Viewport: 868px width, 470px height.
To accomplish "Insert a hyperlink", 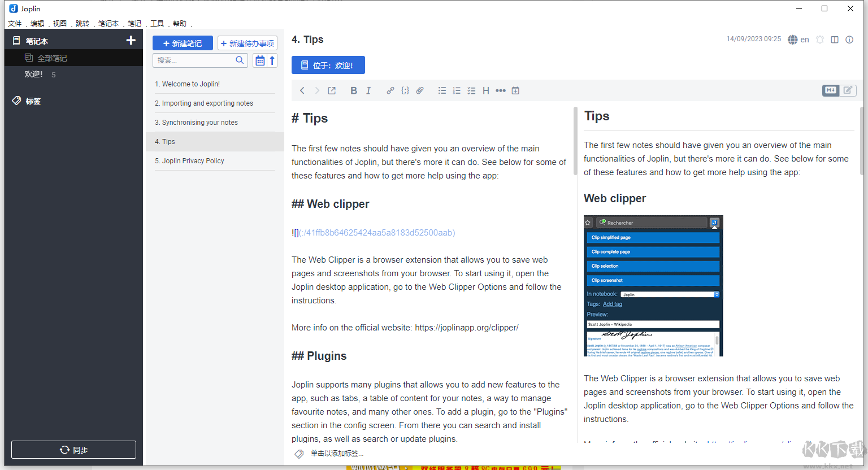I will pos(390,90).
